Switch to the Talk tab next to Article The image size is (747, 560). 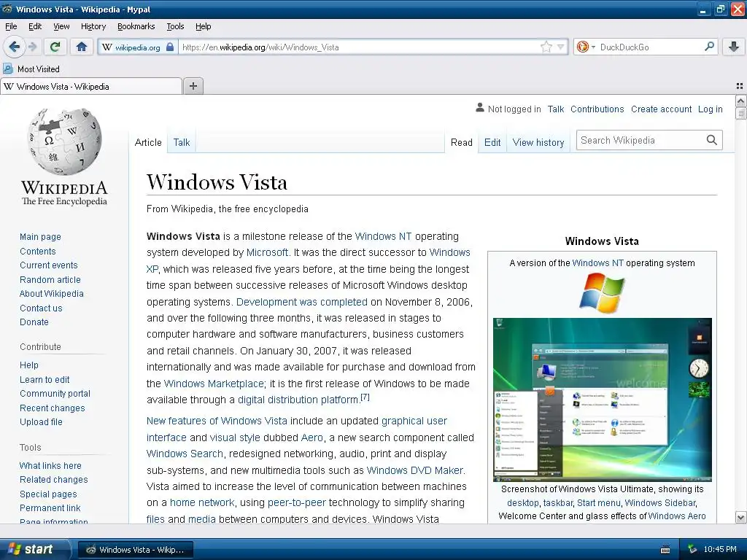tap(182, 142)
